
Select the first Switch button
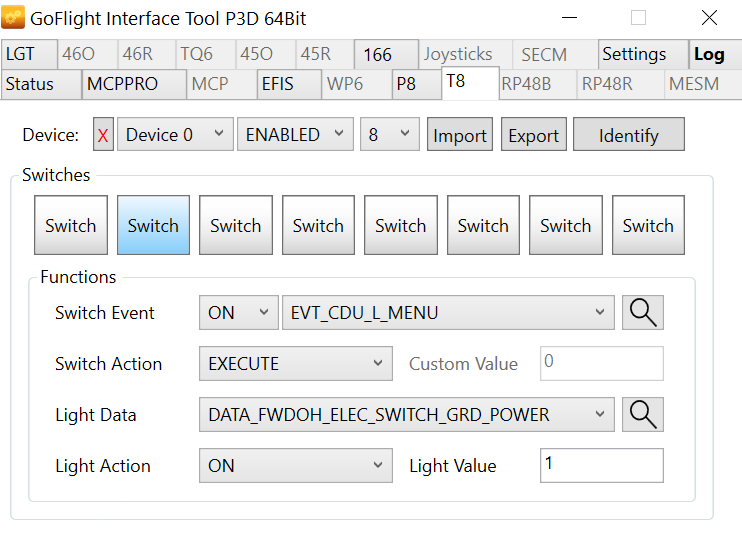click(71, 226)
